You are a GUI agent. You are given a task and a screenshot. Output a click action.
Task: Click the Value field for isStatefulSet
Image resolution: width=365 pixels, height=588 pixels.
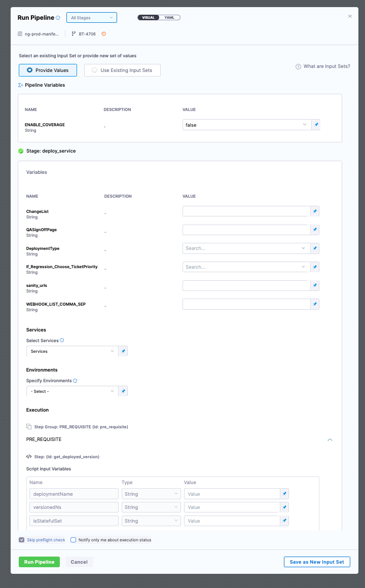tap(232, 521)
